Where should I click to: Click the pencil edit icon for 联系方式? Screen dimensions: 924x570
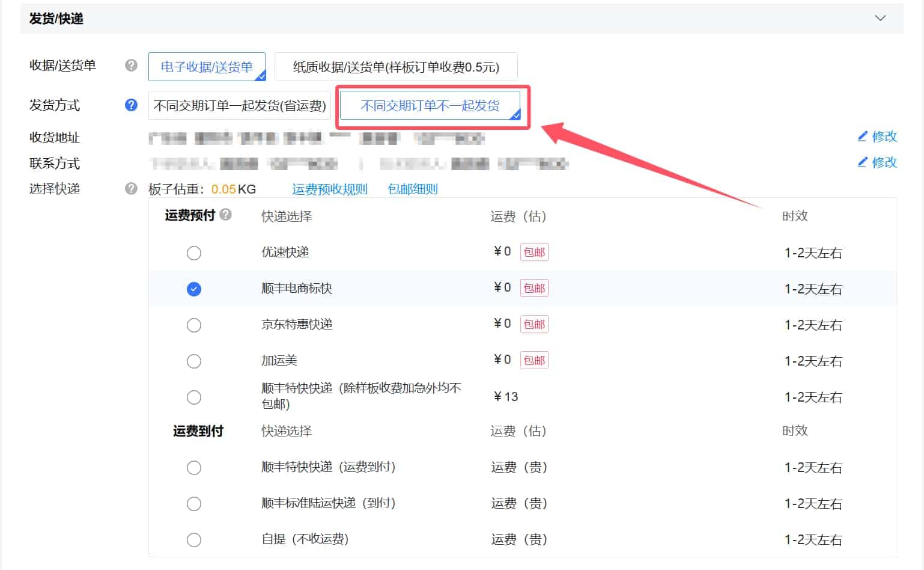coord(863,162)
